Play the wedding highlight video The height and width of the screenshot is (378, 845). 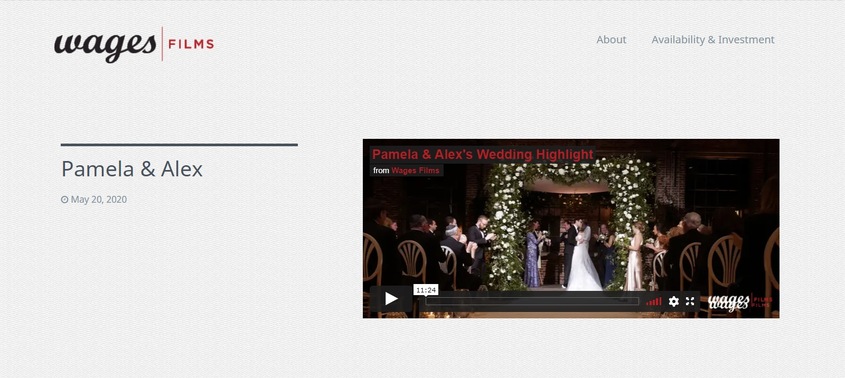click(x=391, y=299)
